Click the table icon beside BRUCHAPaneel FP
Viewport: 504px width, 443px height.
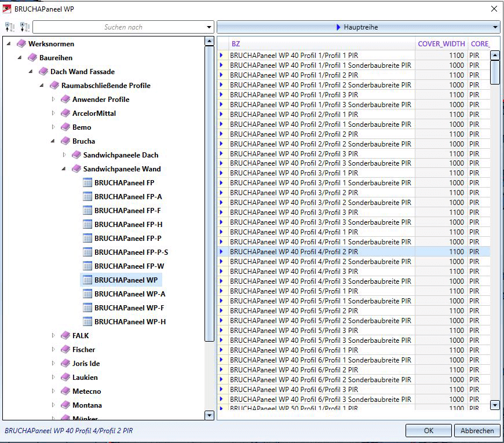coord(87,183)
